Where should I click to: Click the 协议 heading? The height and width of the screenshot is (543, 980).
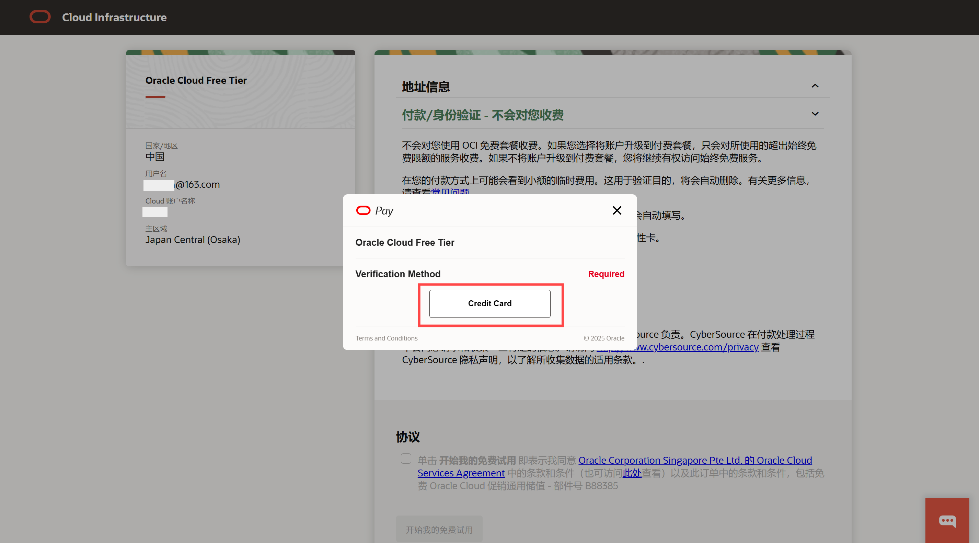click(x=407, y=437)
